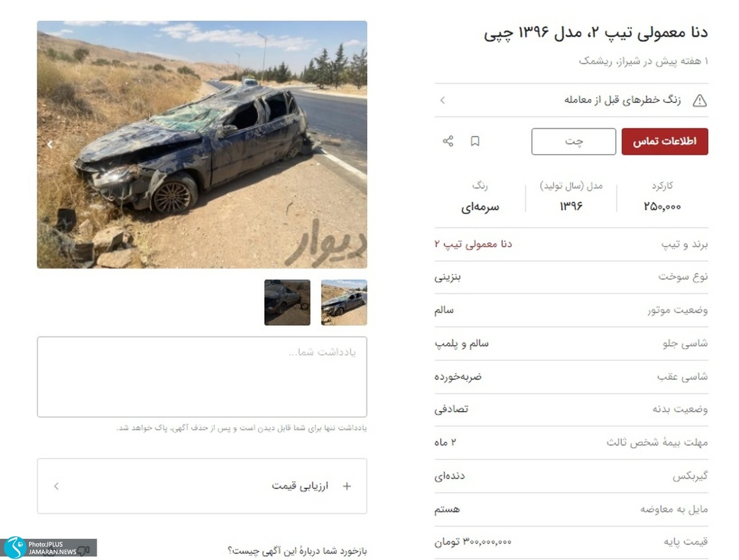Click the بازخورد شما feedback question text
Screen dimensions: 739x560
click(297, 551)
